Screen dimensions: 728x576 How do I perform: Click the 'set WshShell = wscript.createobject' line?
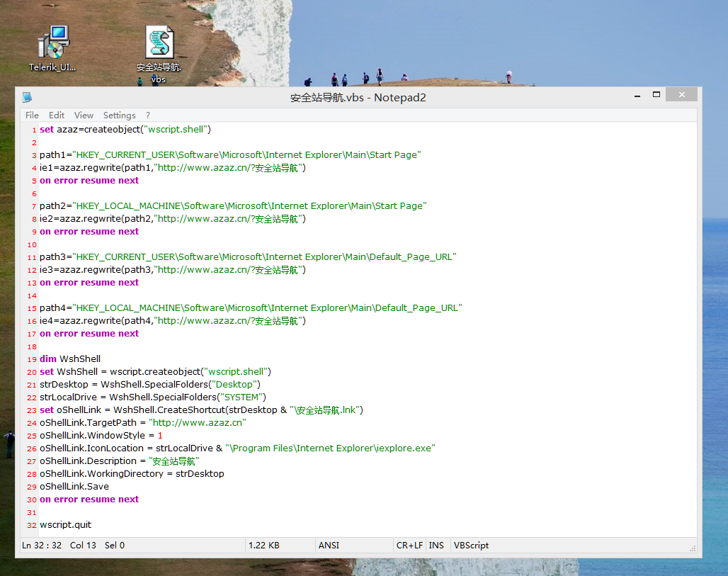click(156, 372)
